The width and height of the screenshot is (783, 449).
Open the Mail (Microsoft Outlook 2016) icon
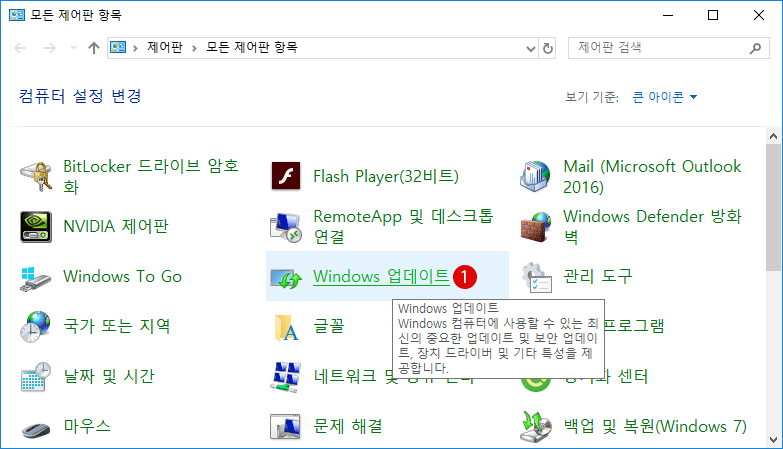click(535, 176)
